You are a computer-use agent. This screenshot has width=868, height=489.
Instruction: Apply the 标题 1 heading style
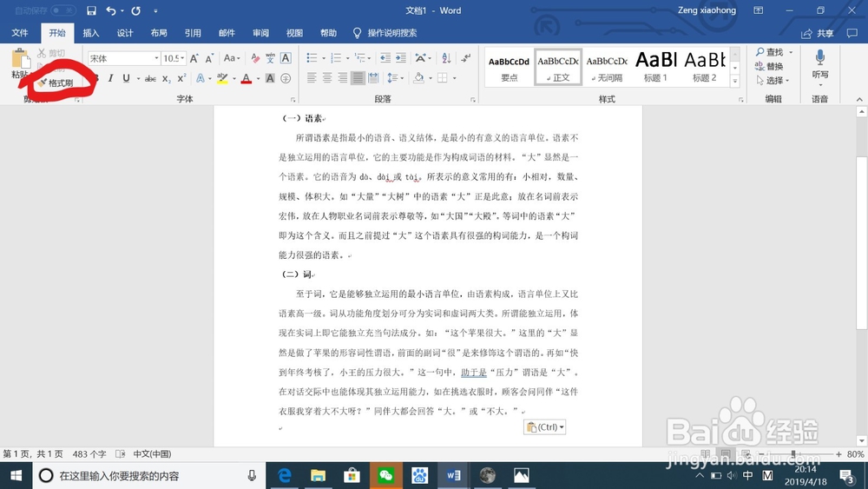[x=656, y=66]
